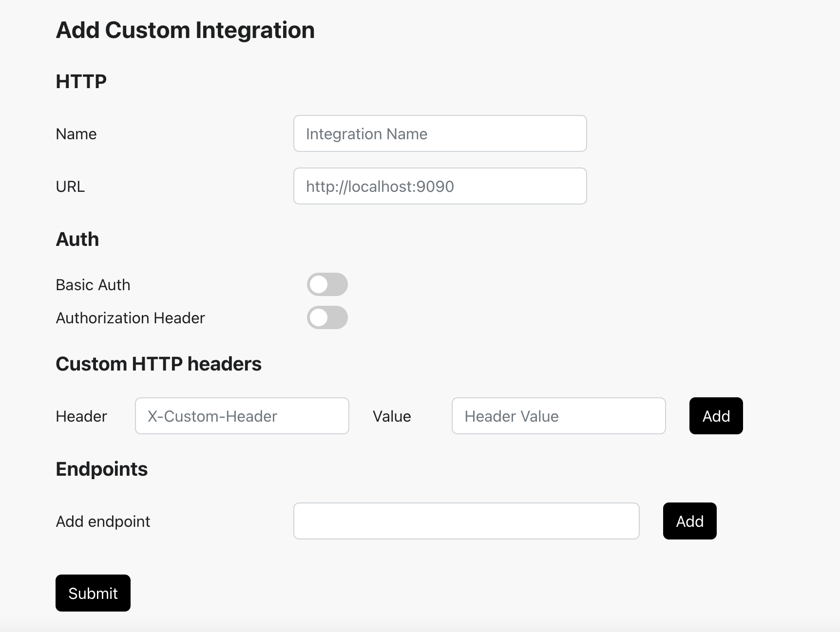Click the "URL" field label

[x=70, y=186]
